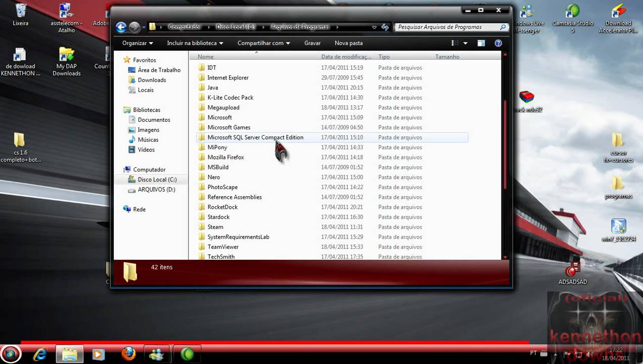This screenshot has height=364, width=643.
Task: Open cs 1.6 completo desktop folder
Action: tap(21, 148)
